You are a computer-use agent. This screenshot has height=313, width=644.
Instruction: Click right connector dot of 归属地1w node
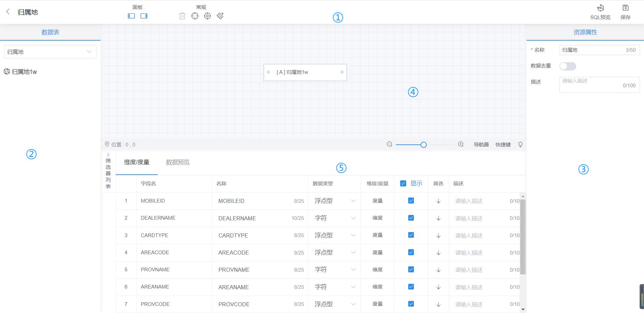click(342, 72)
